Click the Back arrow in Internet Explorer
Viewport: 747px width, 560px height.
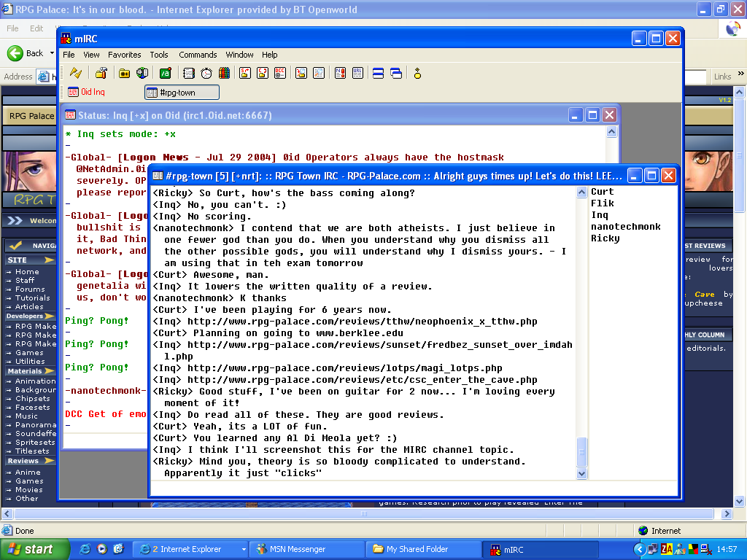pyautogui.click(x=15, y=52)
